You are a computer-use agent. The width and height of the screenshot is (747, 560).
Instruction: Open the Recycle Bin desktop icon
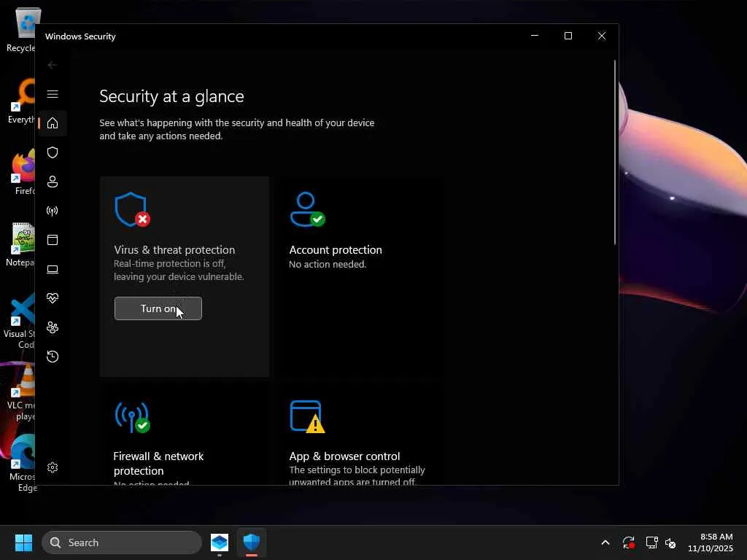click(x=22, y=29)
